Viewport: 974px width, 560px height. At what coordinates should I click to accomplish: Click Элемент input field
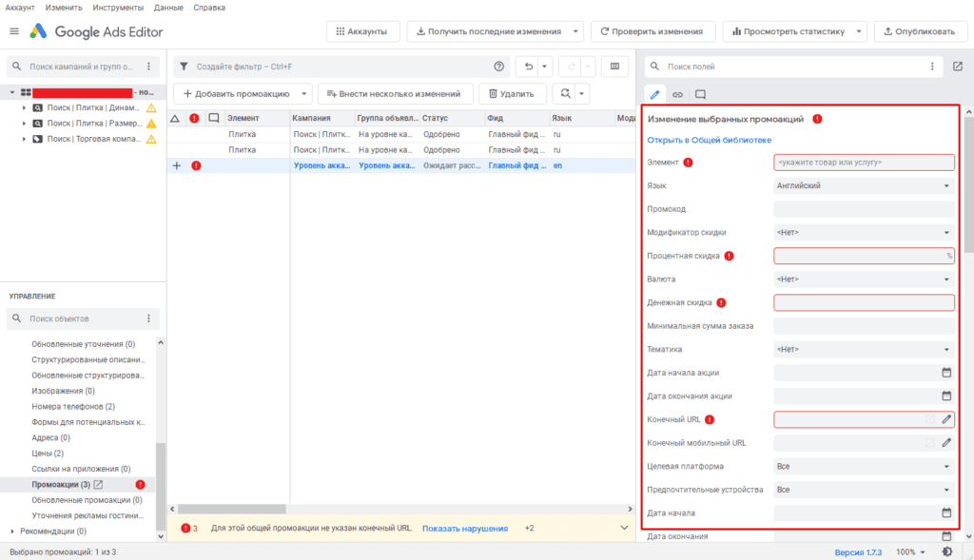(864, 162)
